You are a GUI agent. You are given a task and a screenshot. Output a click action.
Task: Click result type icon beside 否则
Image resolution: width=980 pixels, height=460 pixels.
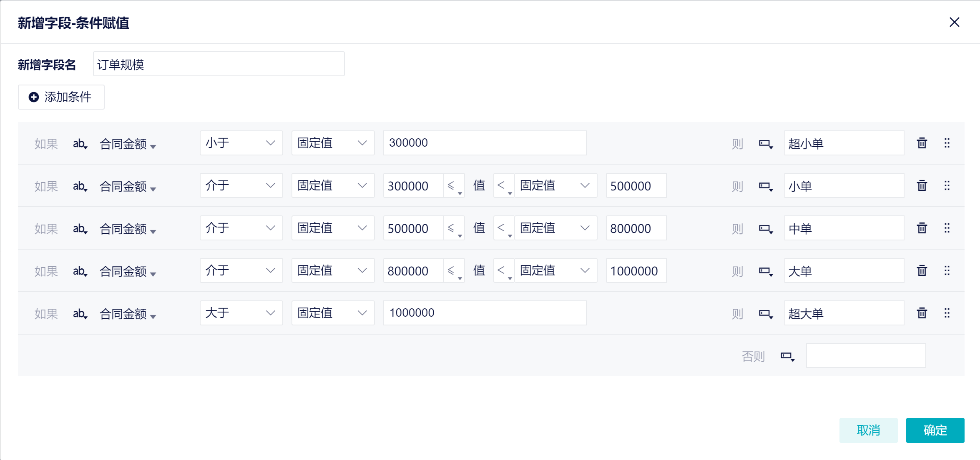[x=787, y=357]
